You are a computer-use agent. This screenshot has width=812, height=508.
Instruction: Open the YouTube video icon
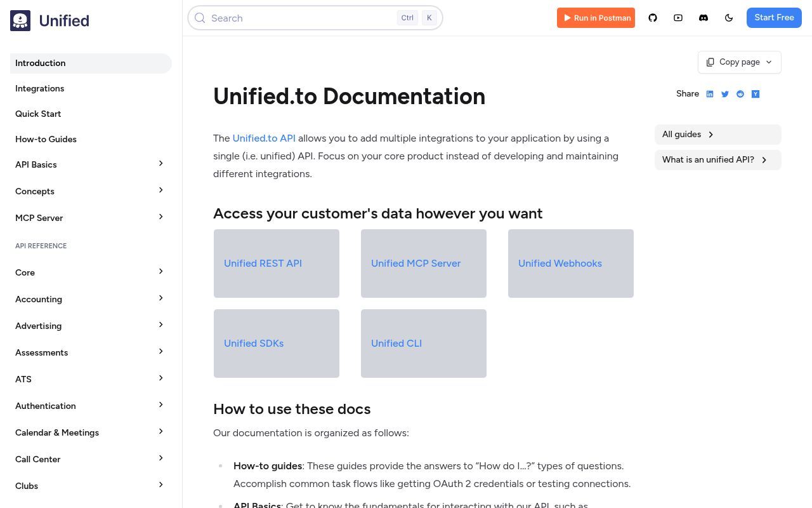(x=678, y=18)
